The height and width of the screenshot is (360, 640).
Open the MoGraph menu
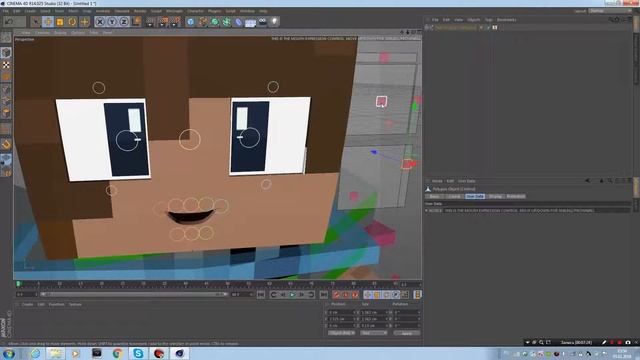[x=174, y=11]
